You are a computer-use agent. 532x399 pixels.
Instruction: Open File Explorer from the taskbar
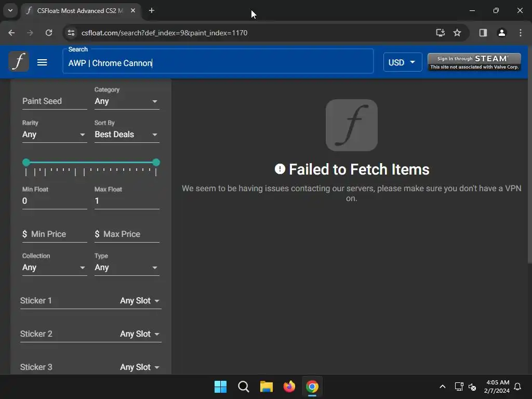click(x=267, y=387)
